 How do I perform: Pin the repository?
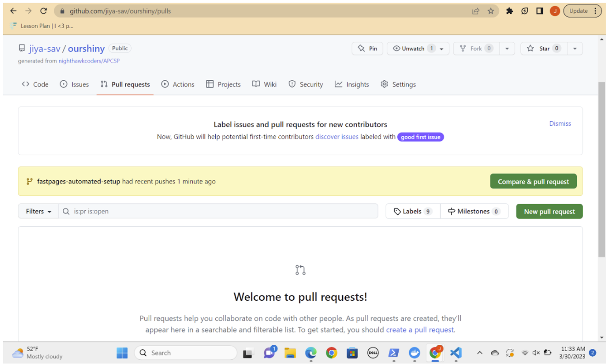[367, 49]
